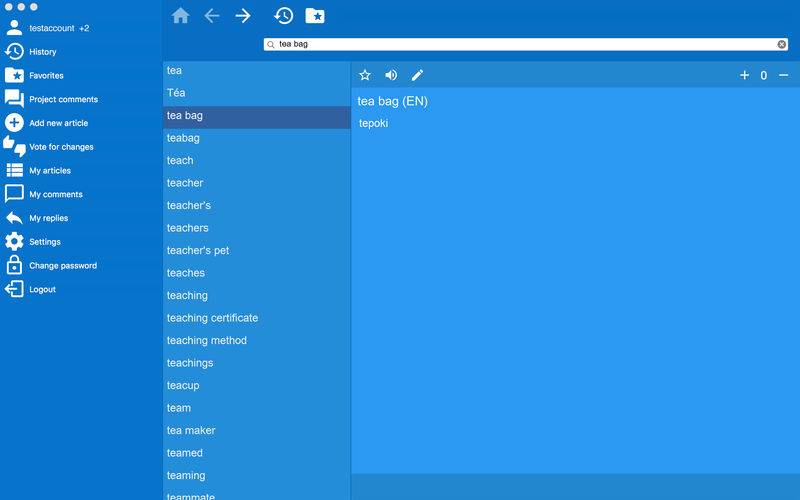Downvote the article with the minus button
800x500 pixels.
pos(783,75)
